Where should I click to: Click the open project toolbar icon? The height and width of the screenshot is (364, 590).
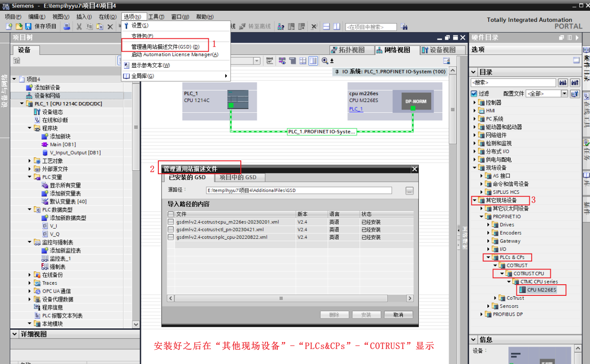tap(19, 26)
